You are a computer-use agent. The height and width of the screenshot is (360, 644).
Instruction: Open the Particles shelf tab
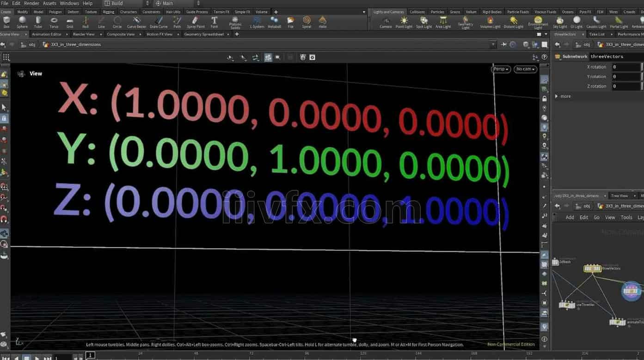437,12
